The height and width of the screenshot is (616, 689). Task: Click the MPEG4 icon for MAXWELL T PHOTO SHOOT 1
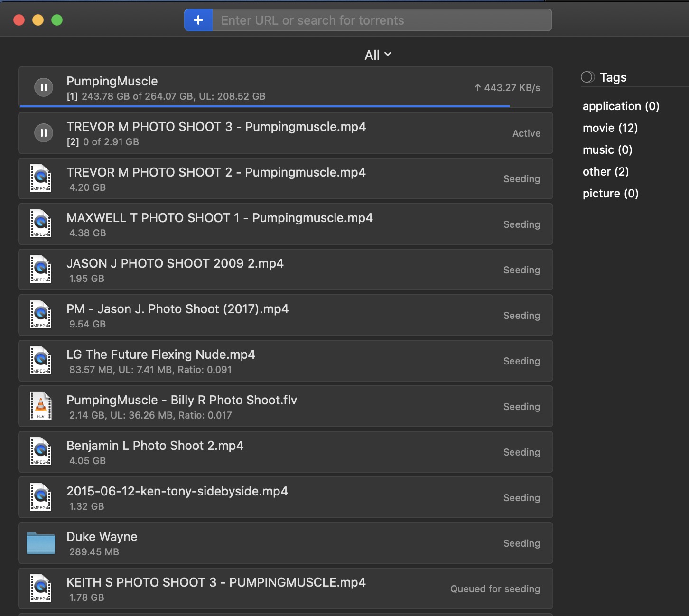click(x=41, y=224)
